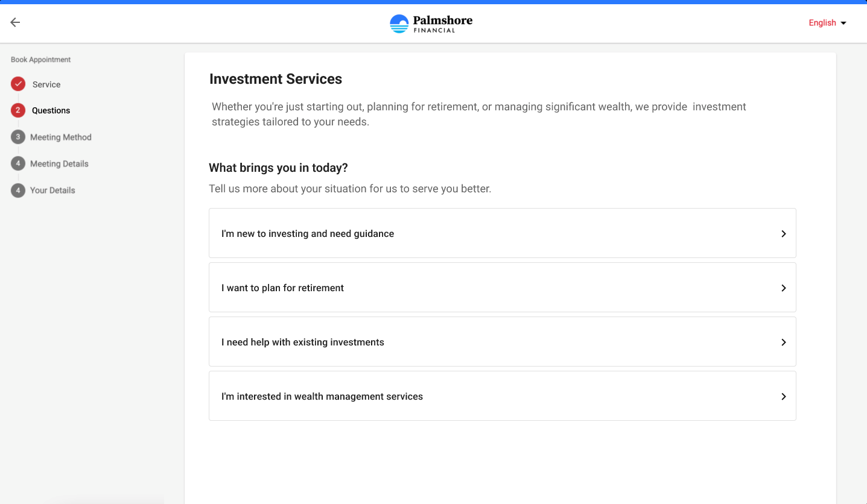Click the step circle beside Your Details
The height and width of the screenshot is (504, 867).
pyautogui.click(x=18, y=190)
